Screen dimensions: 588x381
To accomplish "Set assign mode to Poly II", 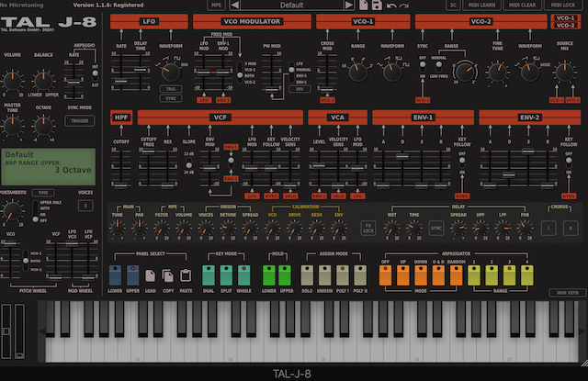I will click(x=360, y=275).
